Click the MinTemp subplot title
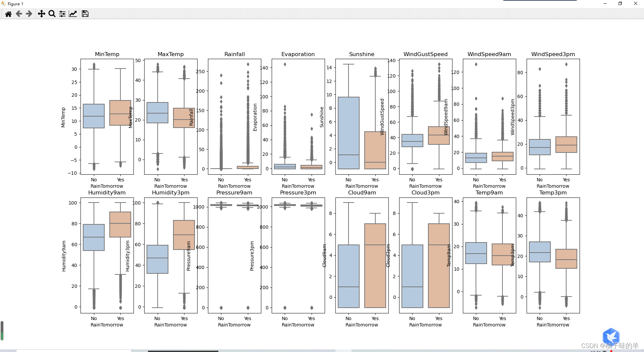 107,54
